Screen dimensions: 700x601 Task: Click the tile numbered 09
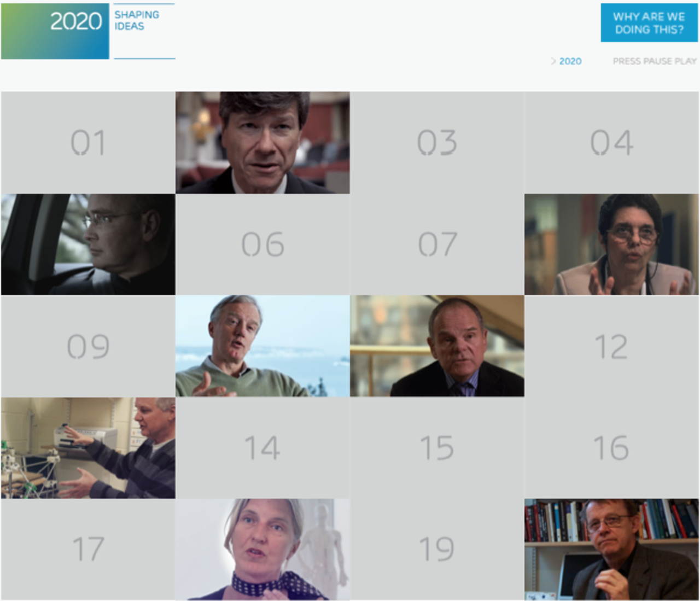(x=88, y=346)
